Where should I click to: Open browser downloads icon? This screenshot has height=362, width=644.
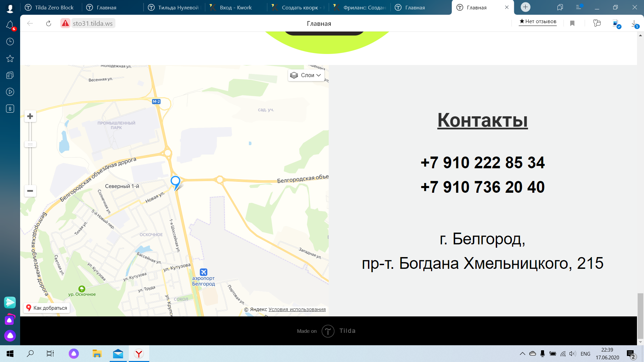(635, 24)
